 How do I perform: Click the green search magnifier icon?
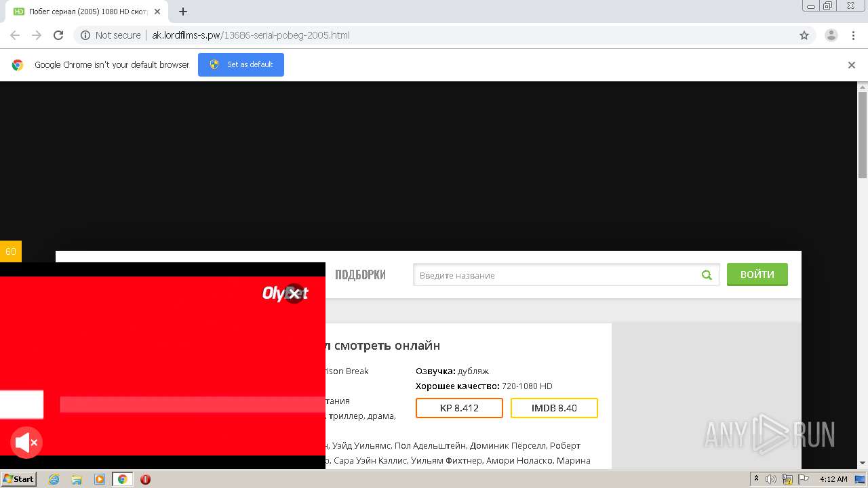[707, 275]
